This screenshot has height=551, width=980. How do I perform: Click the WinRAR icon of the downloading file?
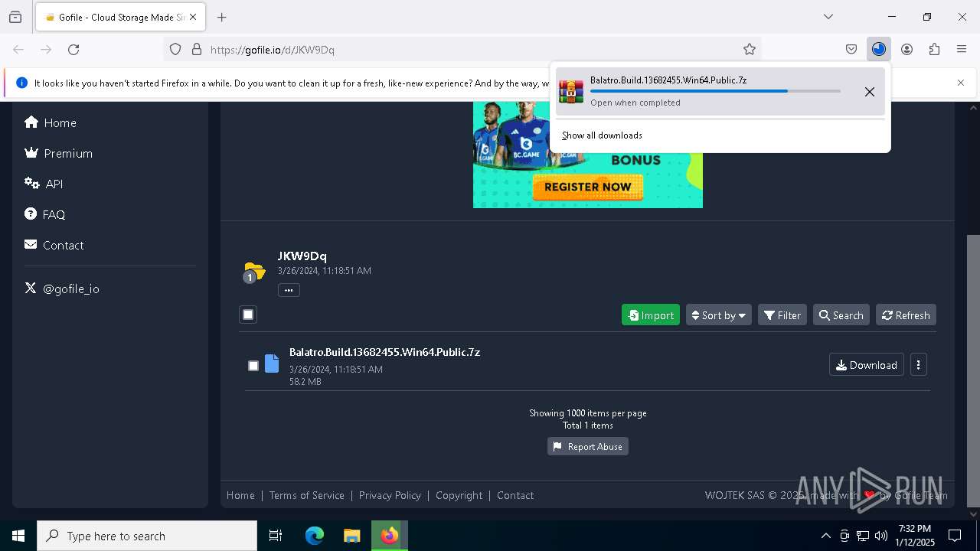(571, 91)
